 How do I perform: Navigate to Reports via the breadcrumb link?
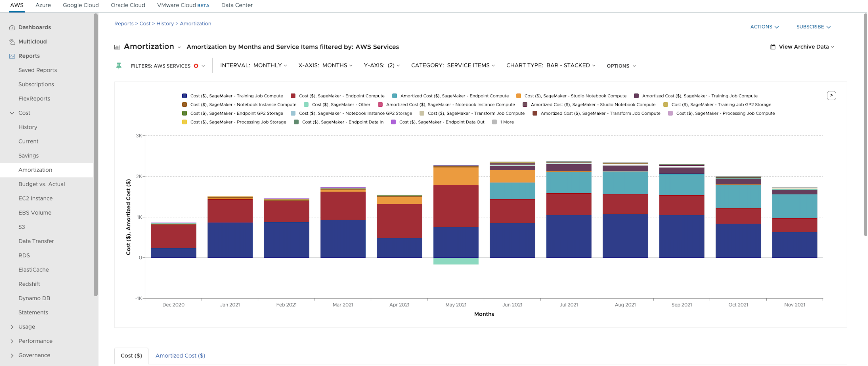pos(124,23)
